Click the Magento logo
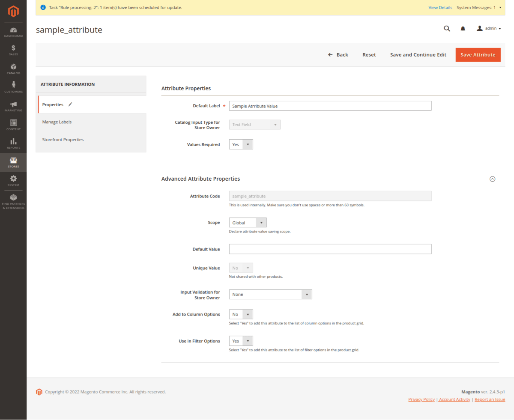This screenshot has width=514, height=420. pos(13,11)
